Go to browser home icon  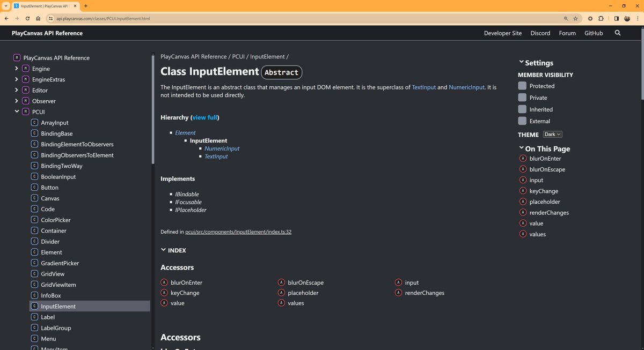coord(38,18)
